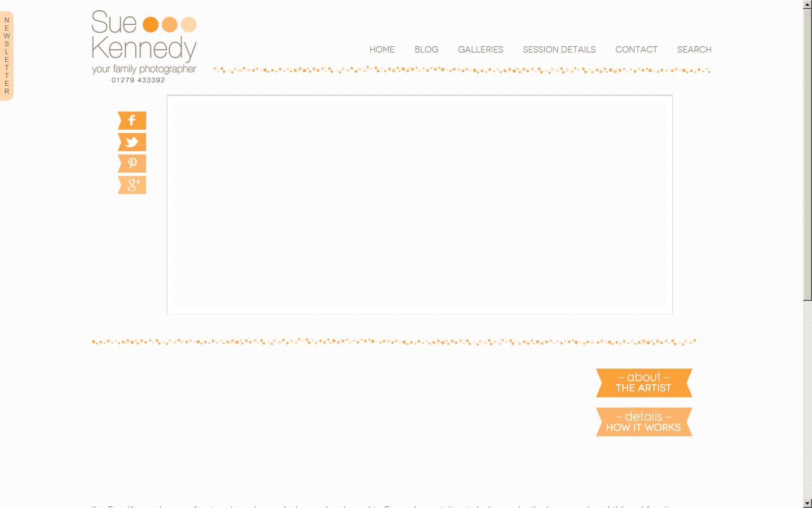Select Galleries in the navigation
The height and width of the screenshot is (508, 812).
[x=480, y=50]
